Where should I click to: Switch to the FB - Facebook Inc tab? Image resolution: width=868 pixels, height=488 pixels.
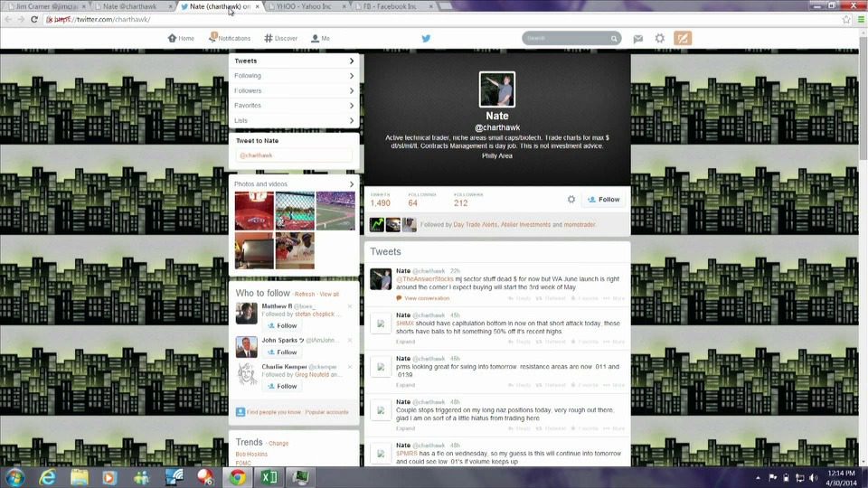tap(393, 6)
